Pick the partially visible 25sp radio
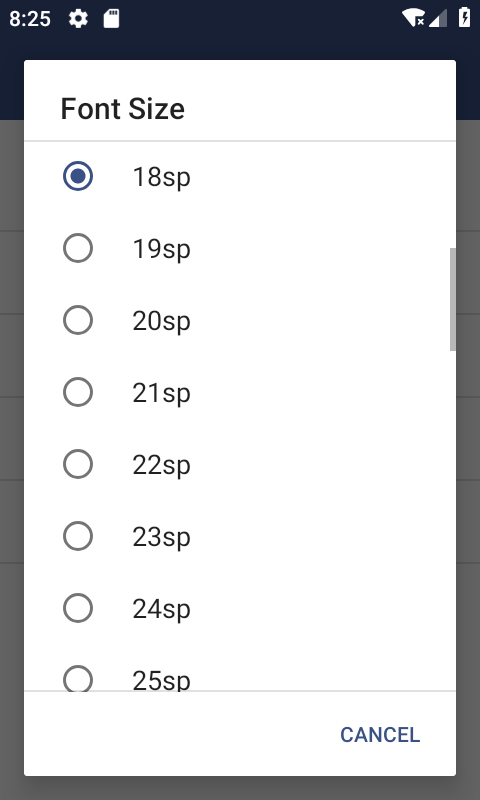 pos(78,678)
